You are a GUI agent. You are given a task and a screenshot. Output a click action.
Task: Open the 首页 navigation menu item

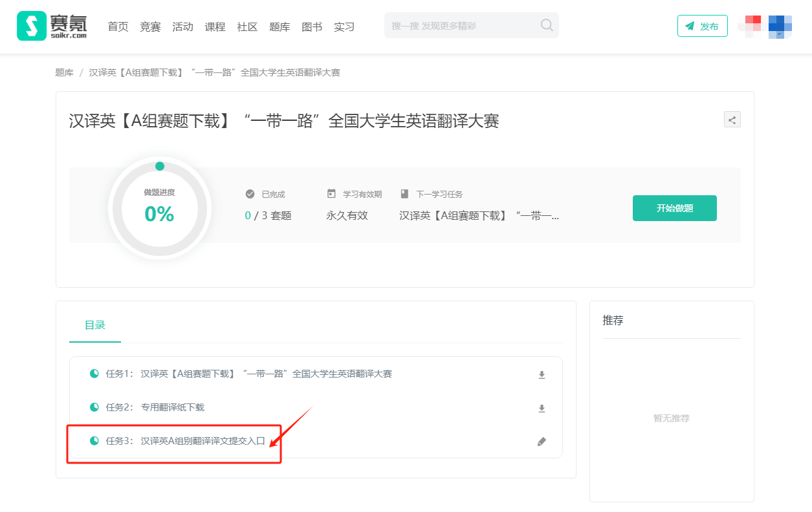pyautogui.click(x=118, y=27)
